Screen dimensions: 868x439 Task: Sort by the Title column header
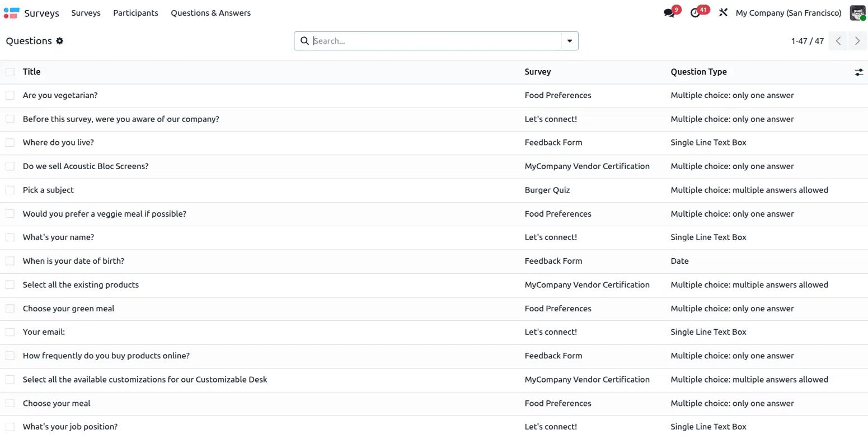click(31, 72)
